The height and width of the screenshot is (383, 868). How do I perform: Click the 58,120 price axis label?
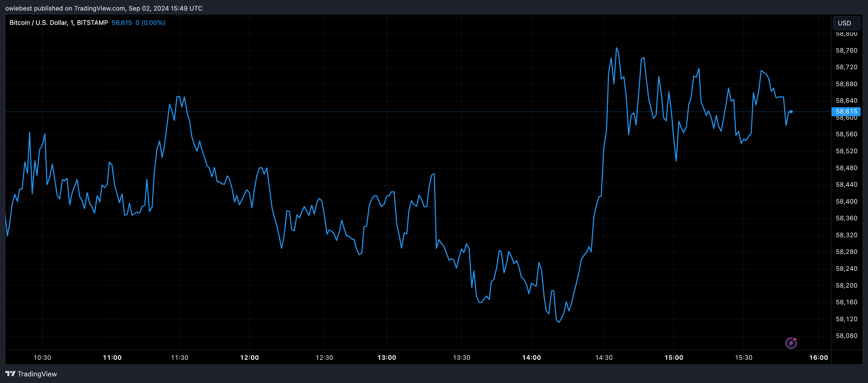(x=846, y=319)
